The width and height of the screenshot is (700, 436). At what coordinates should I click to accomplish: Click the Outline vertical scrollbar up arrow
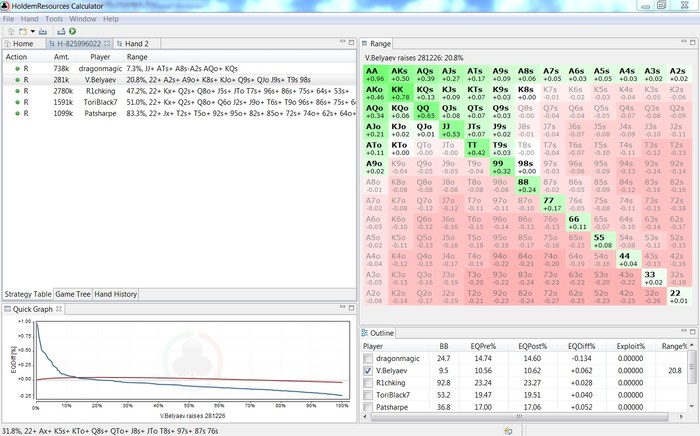[x=692, y=345]
